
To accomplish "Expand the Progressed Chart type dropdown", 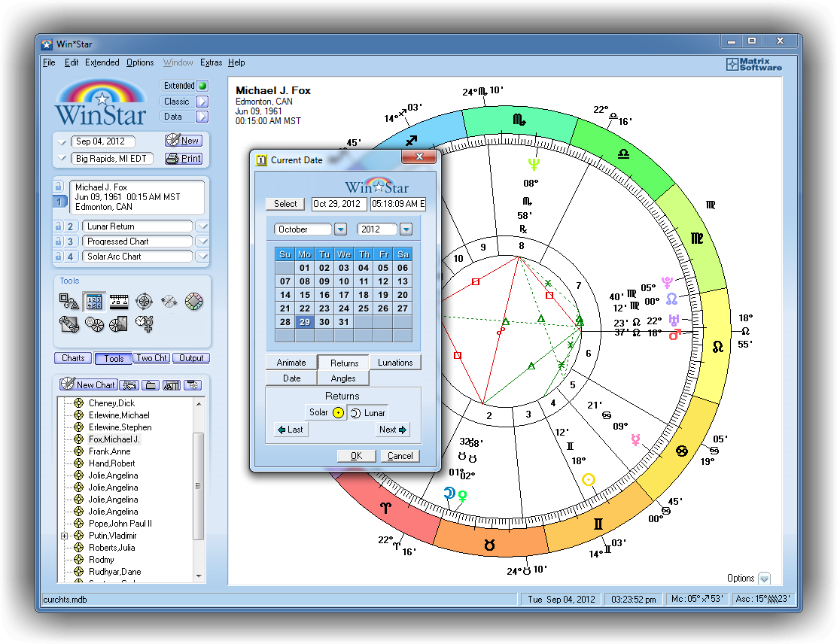I will tap(202, 241).
